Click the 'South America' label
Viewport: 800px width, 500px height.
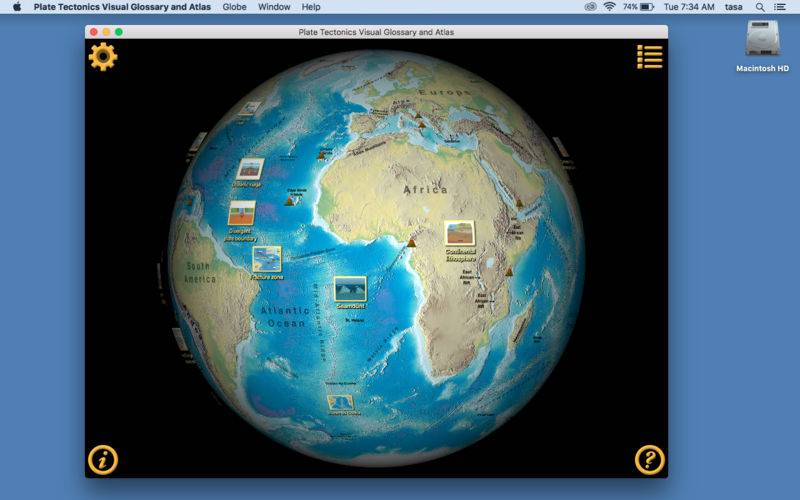[200, 273]
